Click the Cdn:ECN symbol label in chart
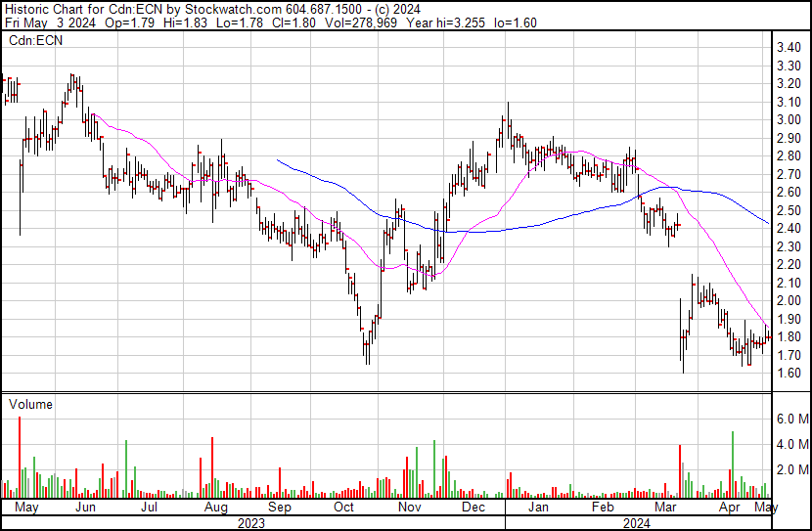This screenshot has width=812, height=531. tap(35, 41)
